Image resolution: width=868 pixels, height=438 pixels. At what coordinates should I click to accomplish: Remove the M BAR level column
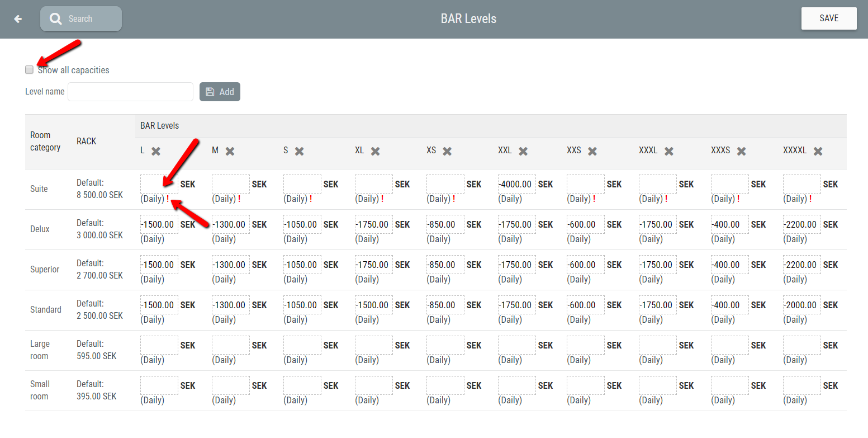coord(230,150)
